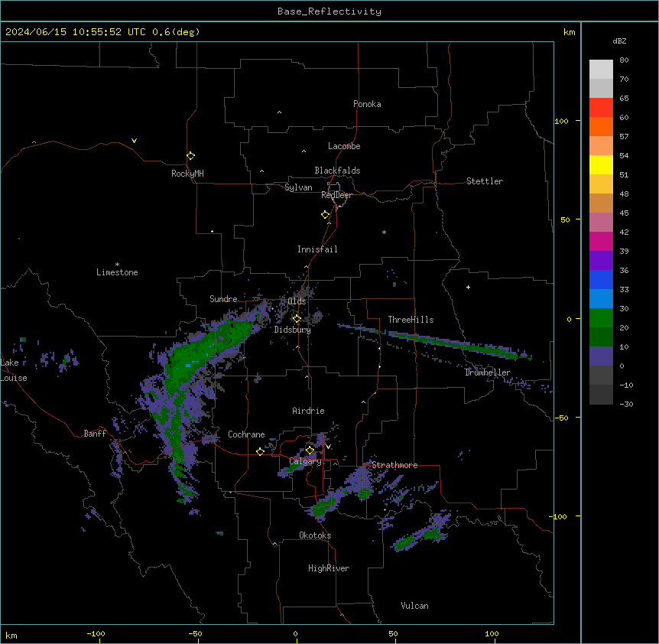Click the Airdrie city label
This screenshot has width=659, height=644.
[x=309, y=411]
